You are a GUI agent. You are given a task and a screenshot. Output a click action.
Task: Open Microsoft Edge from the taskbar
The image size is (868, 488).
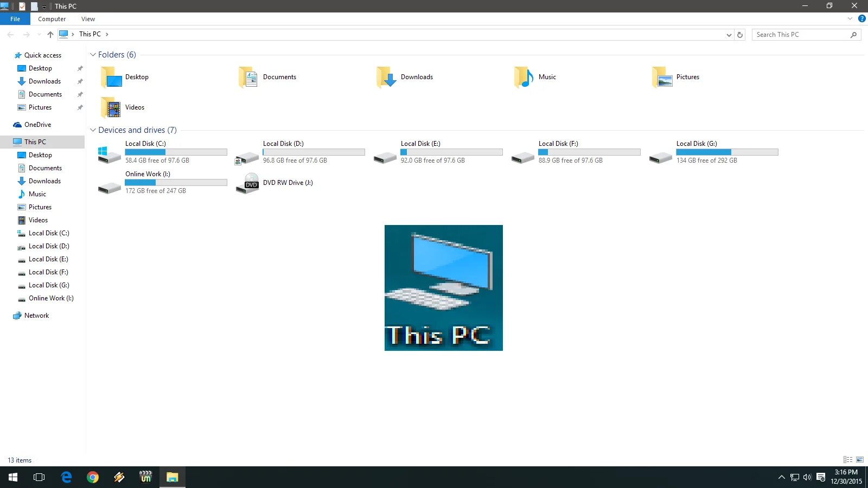[x=66, y=477]
